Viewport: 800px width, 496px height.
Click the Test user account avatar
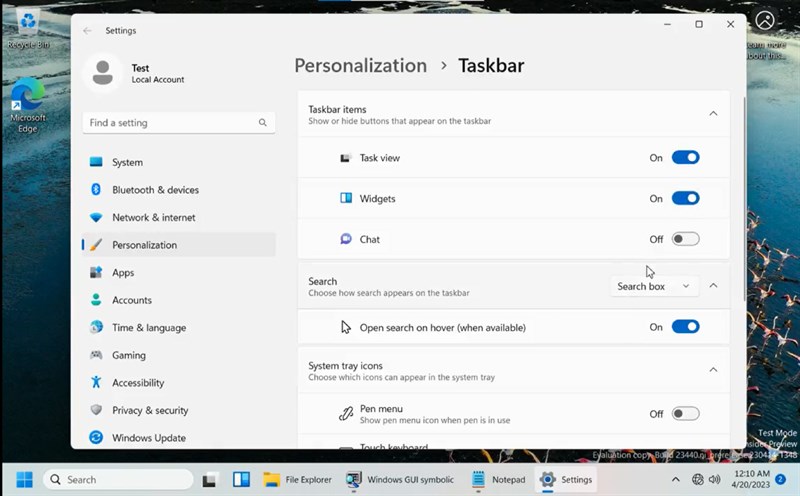pyautogui.click(x=102, y=73)
